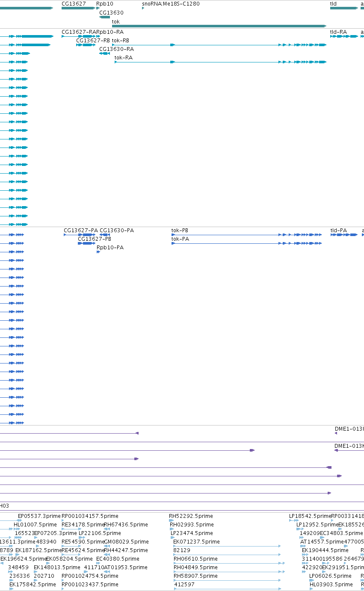Open EST LP23474.5prime
Image resolution: width=364 pixels, height=591 pixels.
pyautogui.click(x=192, y=533)
